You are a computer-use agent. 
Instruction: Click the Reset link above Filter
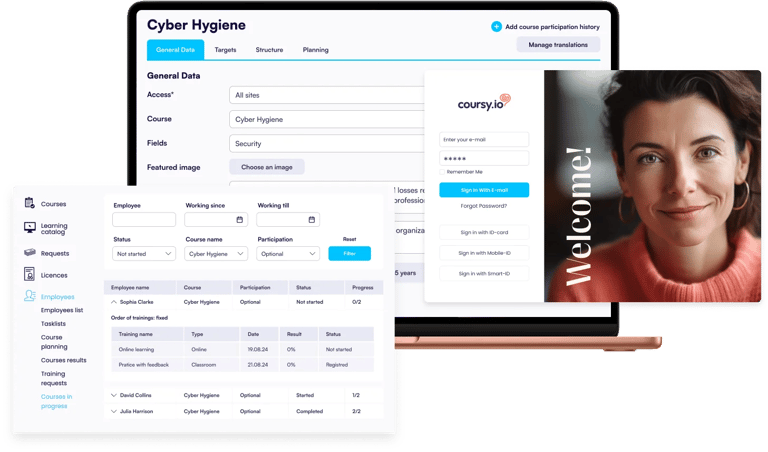click(x=349, y=239)
